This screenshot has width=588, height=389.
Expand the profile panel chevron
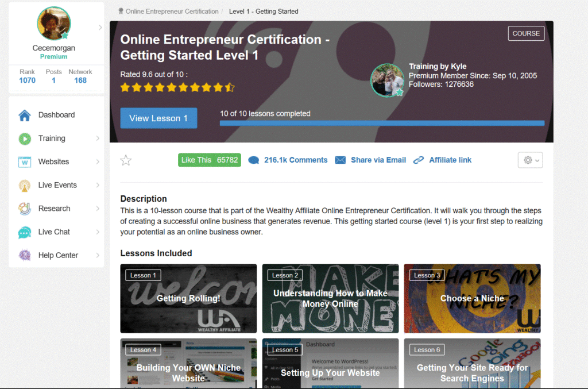point(100,28)
